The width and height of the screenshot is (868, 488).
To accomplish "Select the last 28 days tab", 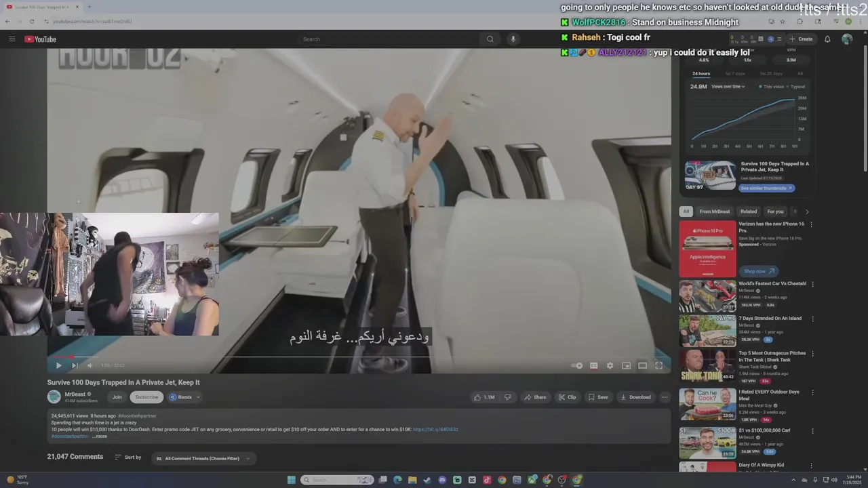I will pos(771,73).
